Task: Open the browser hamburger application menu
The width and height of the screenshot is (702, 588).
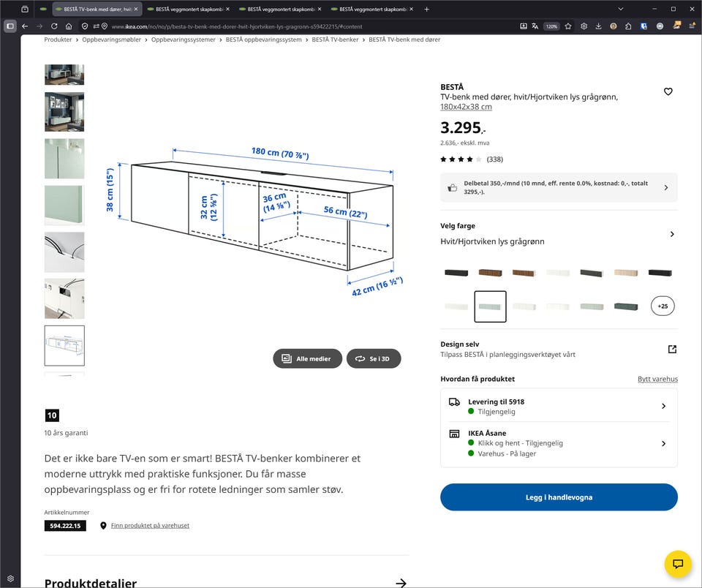Action: pyautogui.click(x=692, y=26)
